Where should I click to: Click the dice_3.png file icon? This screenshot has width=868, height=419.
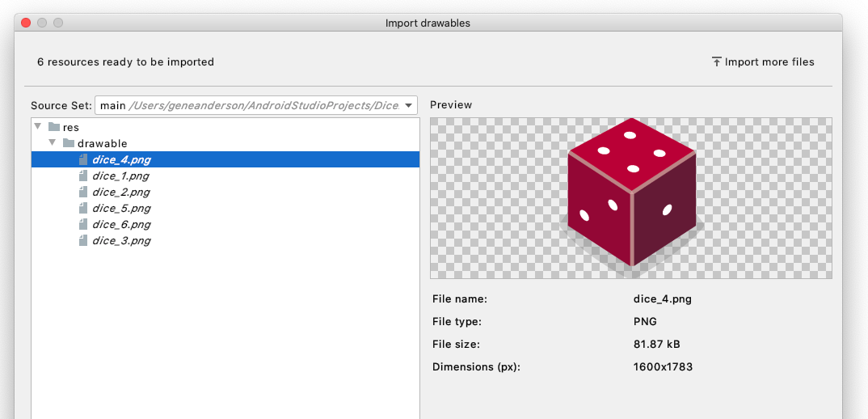tap(82, 241)
